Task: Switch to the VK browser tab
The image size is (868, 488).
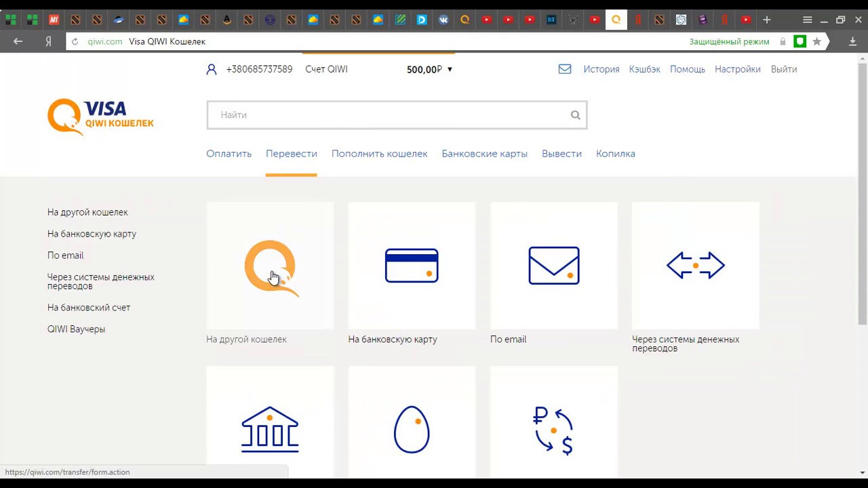Action: tap(443, 20)
